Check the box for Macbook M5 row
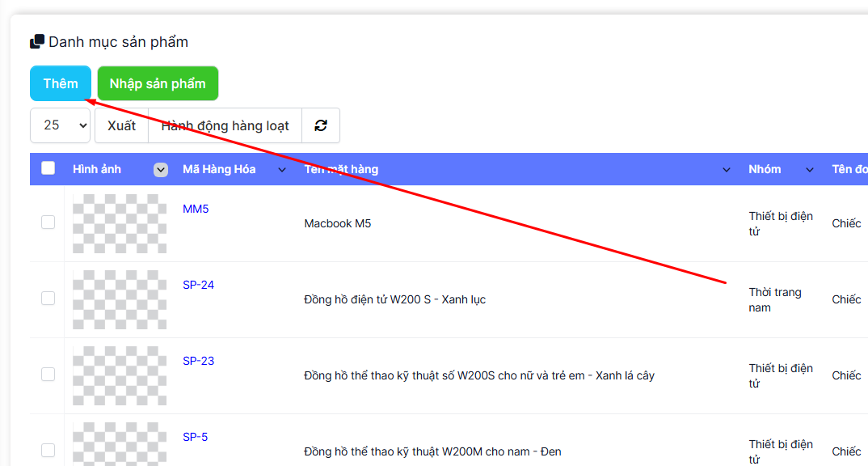868x466 pixels. [48, 222]
